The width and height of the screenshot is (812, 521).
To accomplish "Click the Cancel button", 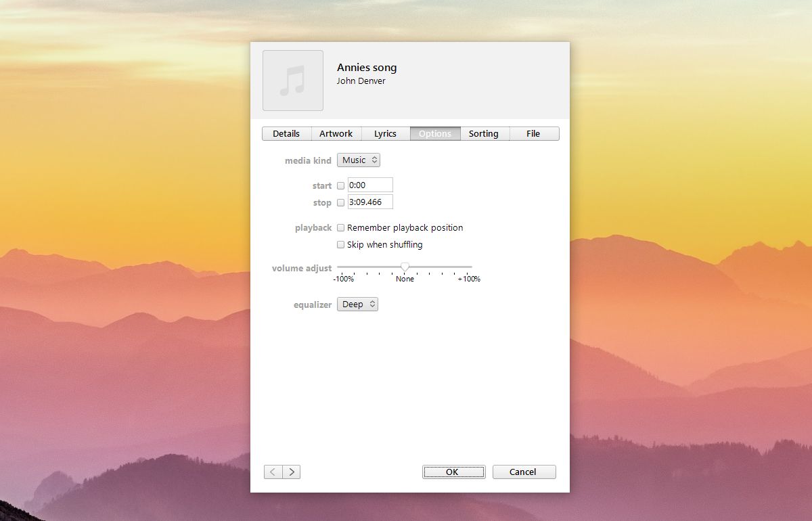I will [524, 472].
